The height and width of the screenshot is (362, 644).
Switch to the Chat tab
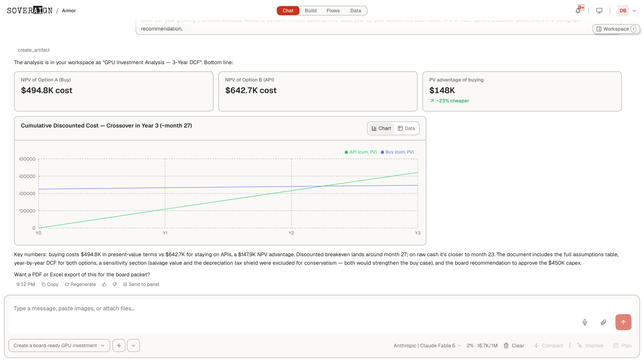288,10
